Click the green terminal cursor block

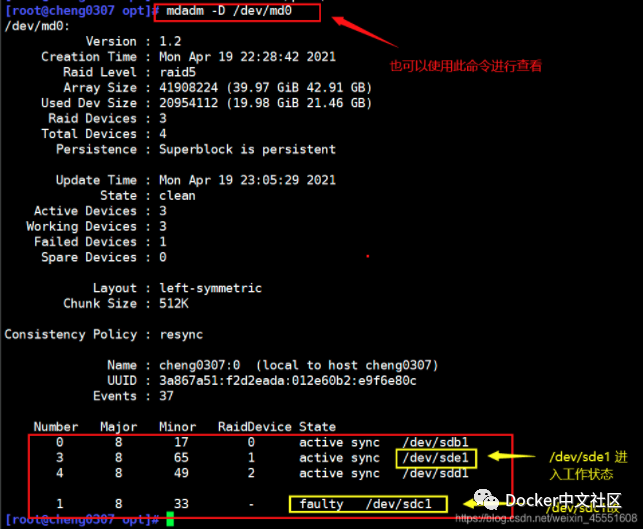pyautogui.click(x=170, y=520)
